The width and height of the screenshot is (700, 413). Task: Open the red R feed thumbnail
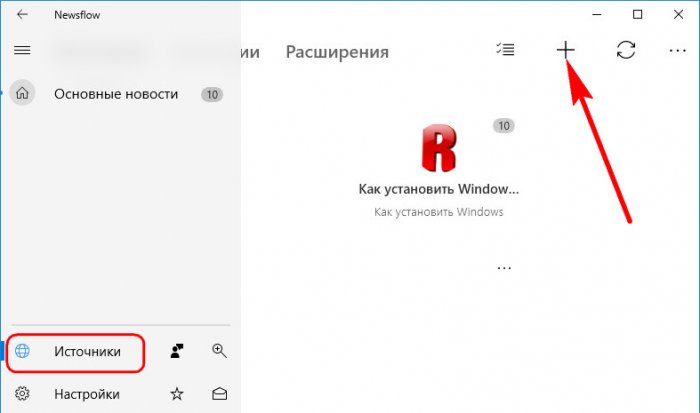pyautogui.click(x=439, y=150)
